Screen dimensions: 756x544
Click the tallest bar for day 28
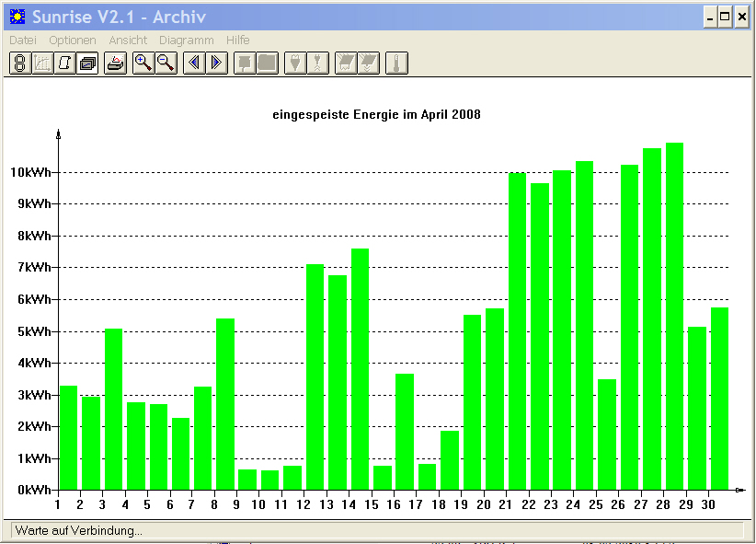click(674, 316)
